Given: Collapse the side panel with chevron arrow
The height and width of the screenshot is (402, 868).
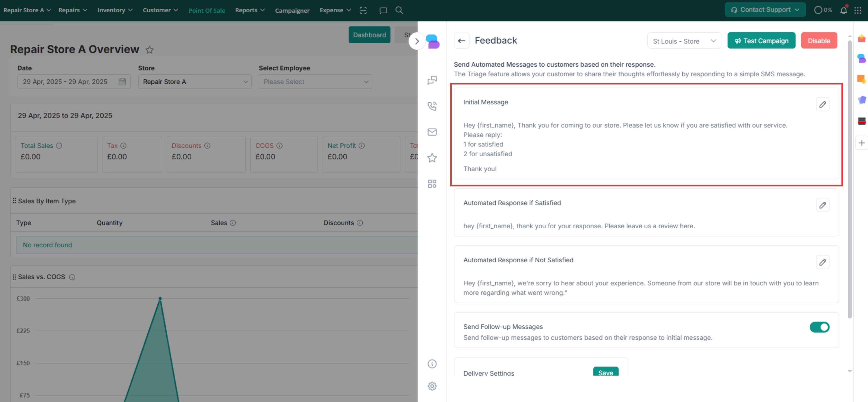Looking at the screenshot, I should [417, 41].
